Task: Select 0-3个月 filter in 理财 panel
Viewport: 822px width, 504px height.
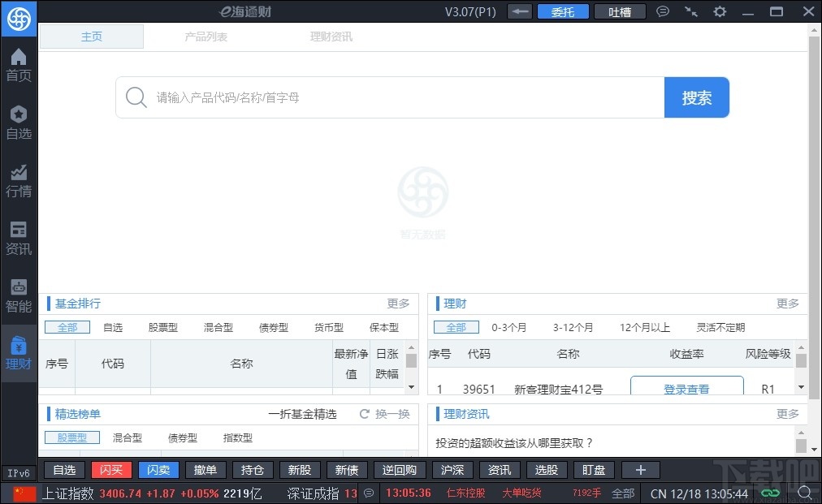Action: click(509, 327)
